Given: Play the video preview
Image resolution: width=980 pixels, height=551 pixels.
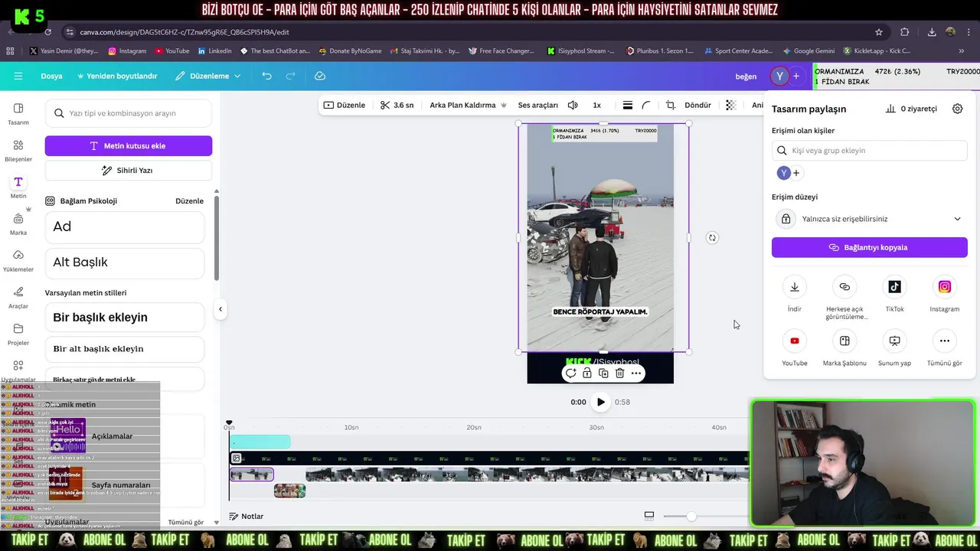Looking at the screenshot, I should pos(600,402).
